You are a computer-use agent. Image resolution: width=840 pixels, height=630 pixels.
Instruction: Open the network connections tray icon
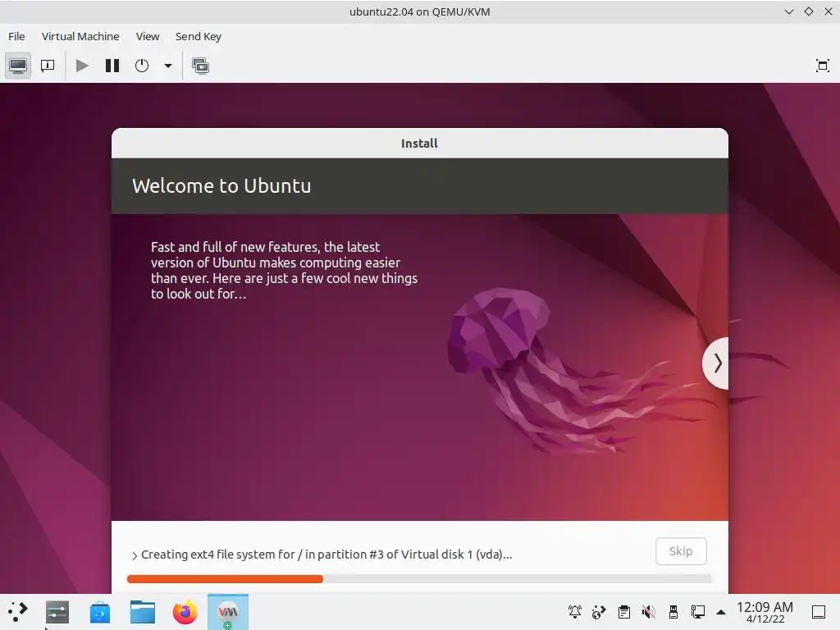698,611
